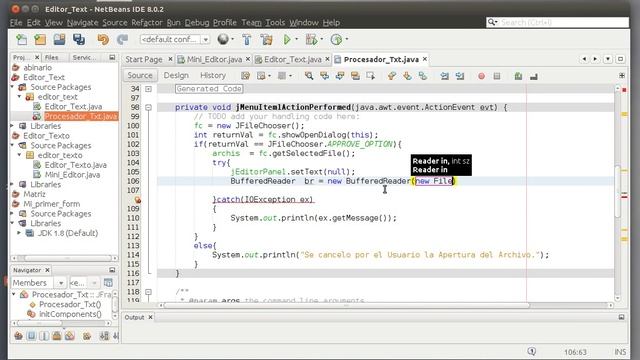Click Toggle Highlight Search icon in editor toolbar
Screen dimensions: 640x360
click(355, 76)
